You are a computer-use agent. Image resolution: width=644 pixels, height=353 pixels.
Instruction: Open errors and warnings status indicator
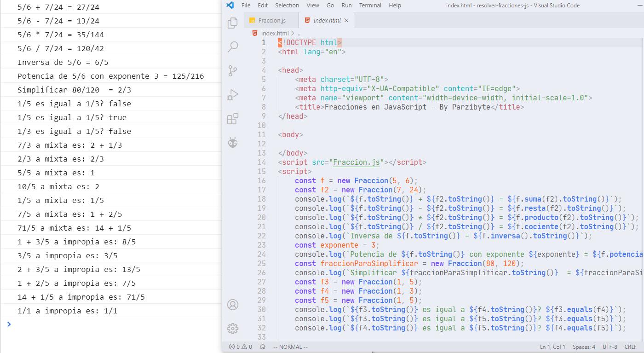(241, 347)
